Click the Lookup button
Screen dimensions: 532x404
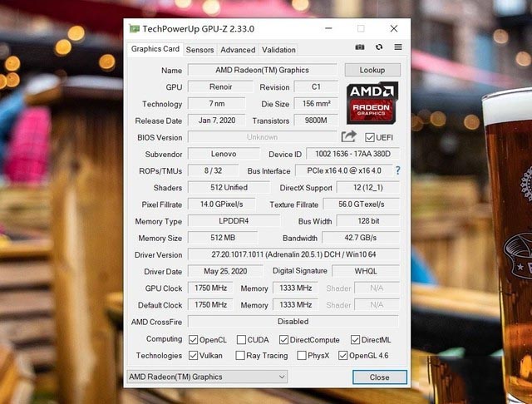(372, 70)
